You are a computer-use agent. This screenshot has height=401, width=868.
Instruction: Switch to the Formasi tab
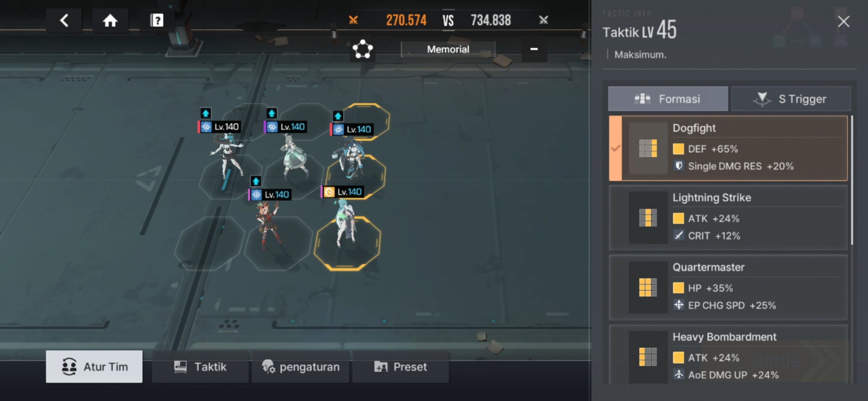[x=668, y=99]
